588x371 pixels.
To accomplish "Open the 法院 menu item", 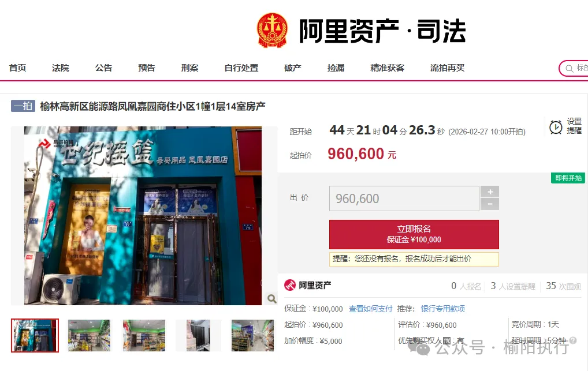I will [x=61, y=68].
